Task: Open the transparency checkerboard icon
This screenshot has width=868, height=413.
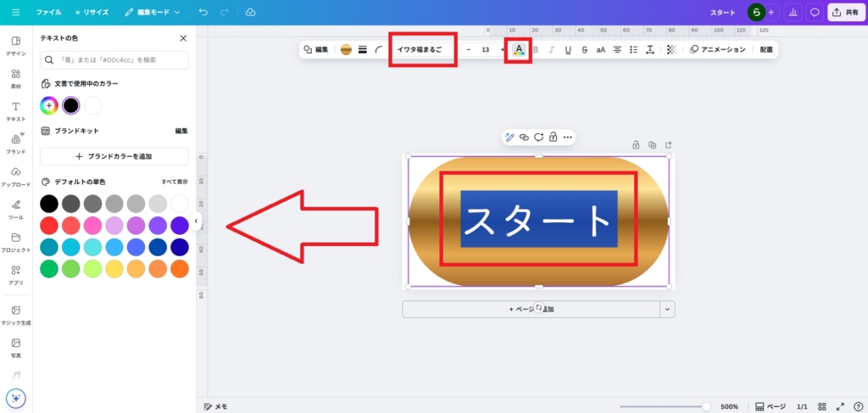Action: tap(671, 50)
